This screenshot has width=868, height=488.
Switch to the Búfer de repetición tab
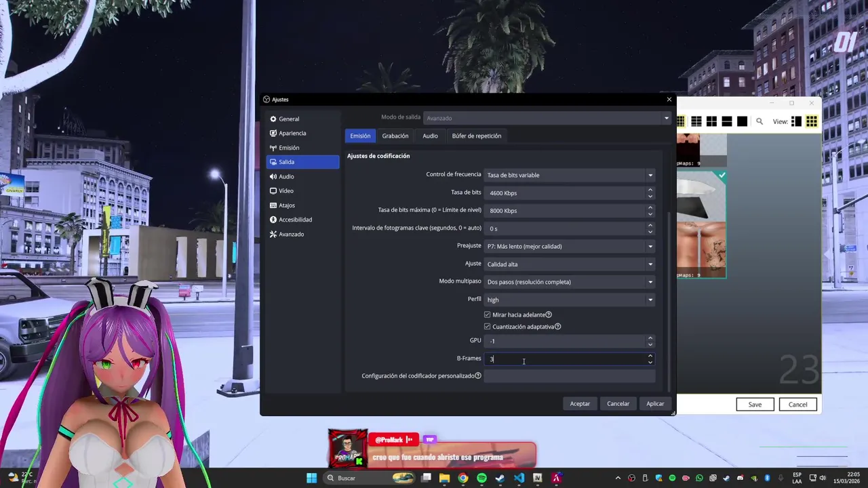click(477, 136)
